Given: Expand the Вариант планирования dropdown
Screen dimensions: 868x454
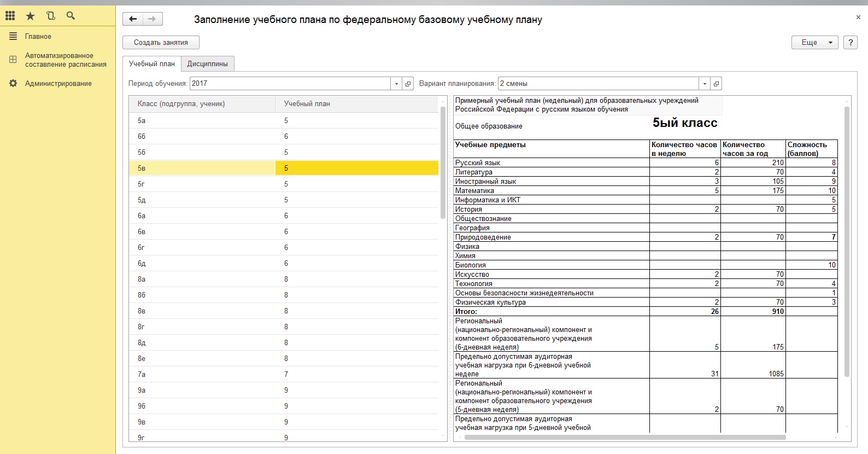Looking at the screenshot, I should click(705, 84).
